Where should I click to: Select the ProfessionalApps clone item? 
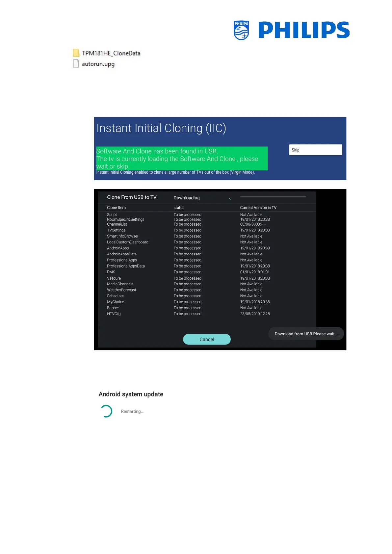[x=122, y=260]
